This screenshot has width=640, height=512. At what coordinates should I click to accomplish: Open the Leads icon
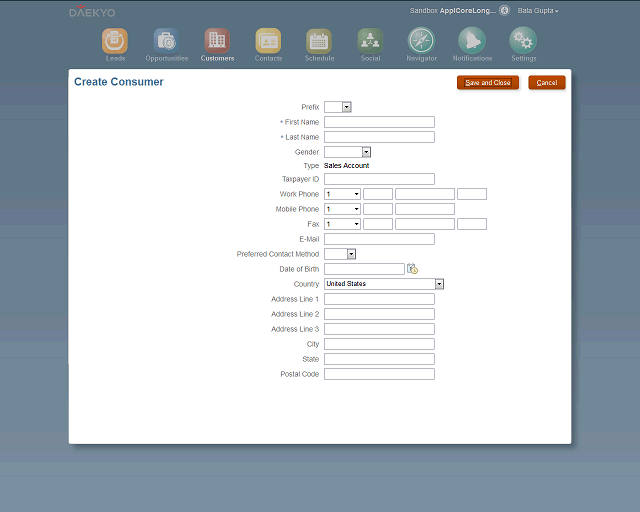pyautogui.click(x=115, y=41)
